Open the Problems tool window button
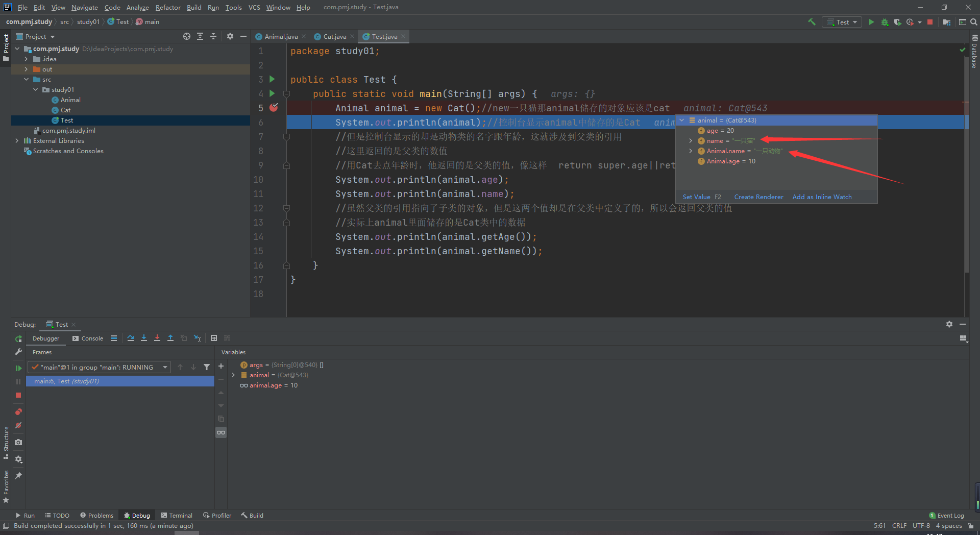Screen dimensions: 980x535 (96, 515)
